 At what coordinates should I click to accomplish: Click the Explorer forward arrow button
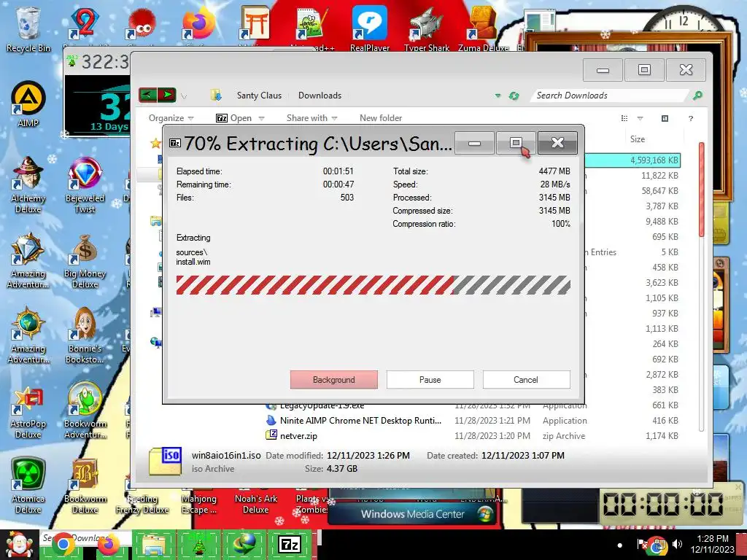(167, 95)
